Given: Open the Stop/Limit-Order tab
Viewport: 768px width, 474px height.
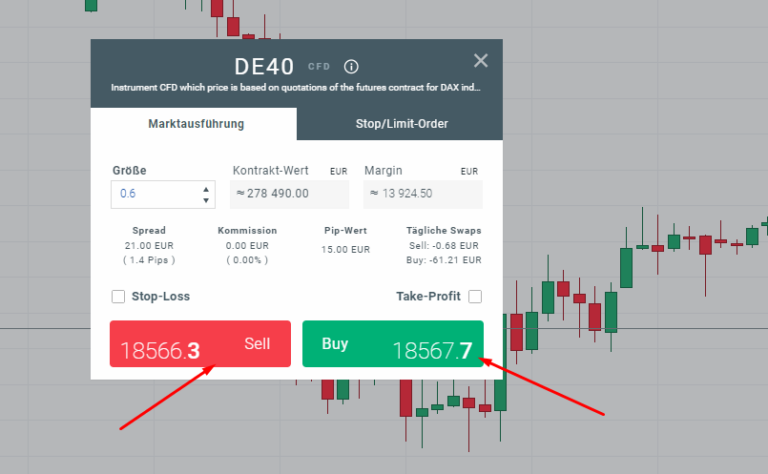Looking at the screenshot, I should 401,124.
